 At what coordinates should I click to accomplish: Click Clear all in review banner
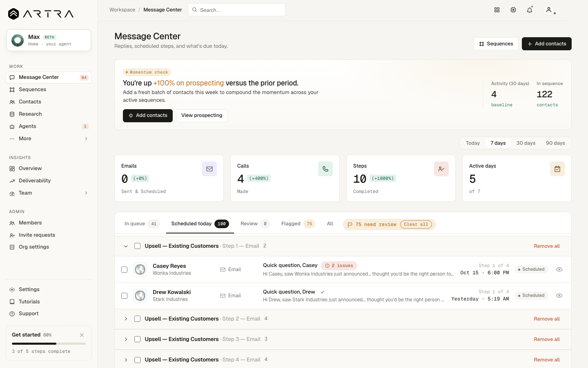click(416, 224)
